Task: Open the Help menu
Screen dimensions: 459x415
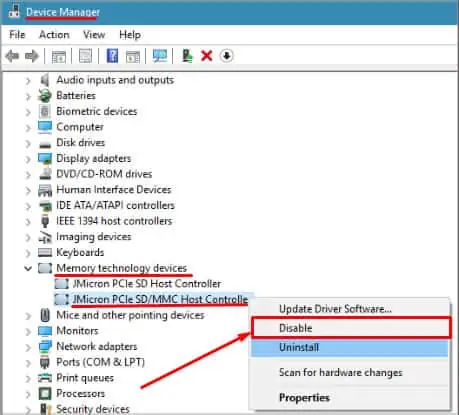Action: 130,35
